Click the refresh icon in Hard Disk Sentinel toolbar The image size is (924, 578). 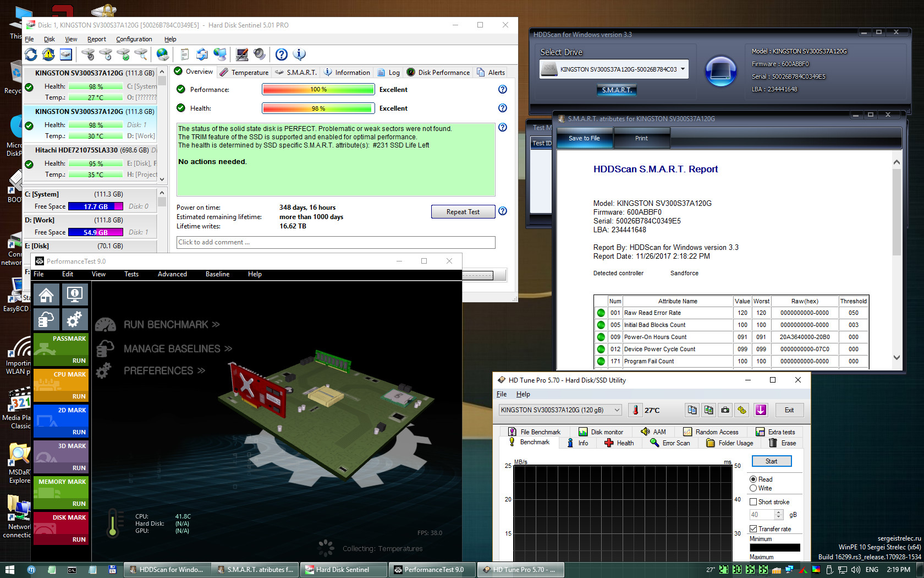click(x=31, y=54)
